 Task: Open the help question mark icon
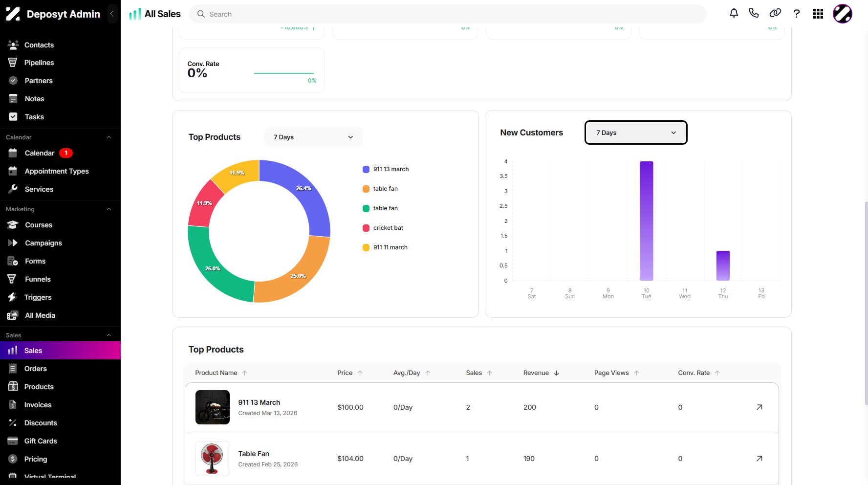[x=797, y=14]
